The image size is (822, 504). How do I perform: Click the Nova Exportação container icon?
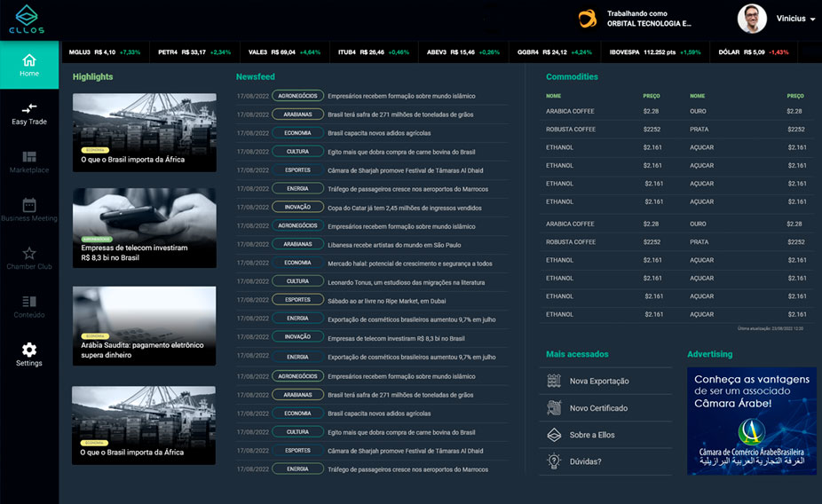pyautogui.click(x=554, y=381)
